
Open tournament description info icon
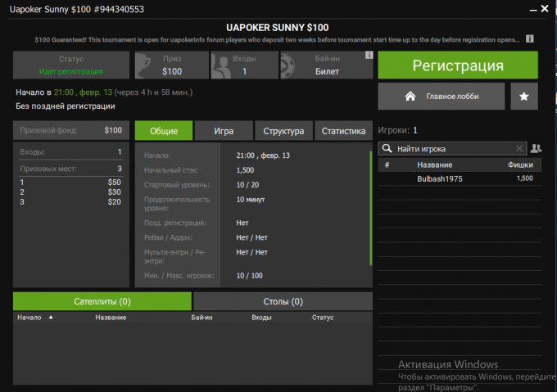coord(530,38)
